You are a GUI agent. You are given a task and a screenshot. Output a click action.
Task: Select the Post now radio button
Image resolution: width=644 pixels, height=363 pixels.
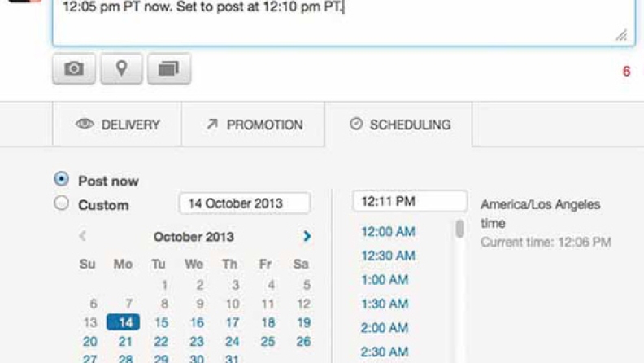[61, 179]
